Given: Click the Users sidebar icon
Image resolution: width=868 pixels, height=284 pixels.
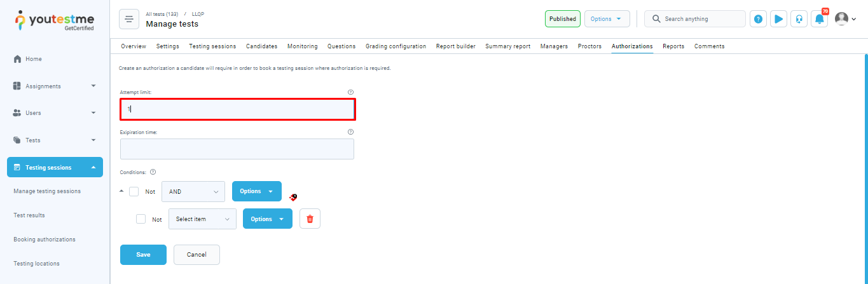Looking at the screenshot, I should [18, 112].
